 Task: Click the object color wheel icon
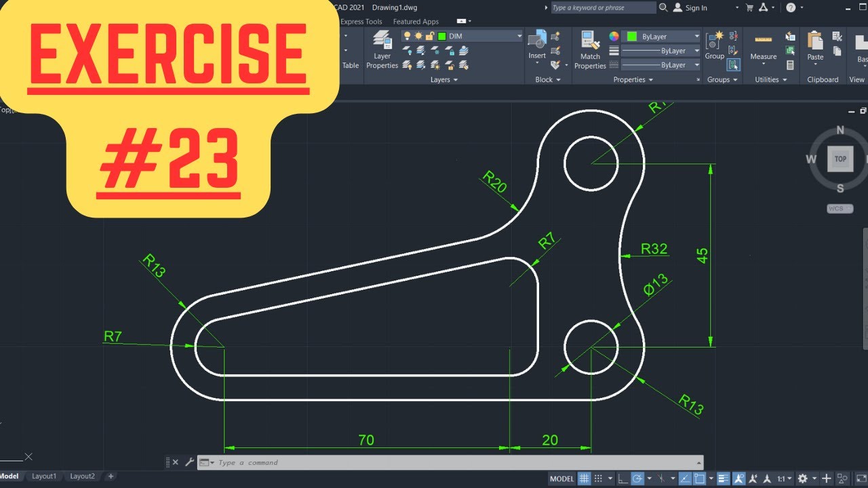pyautogui.click(x=614, y=37)
